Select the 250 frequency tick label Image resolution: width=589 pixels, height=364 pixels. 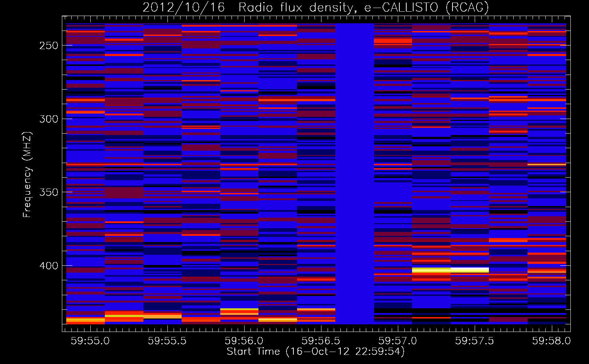[49, 45]
